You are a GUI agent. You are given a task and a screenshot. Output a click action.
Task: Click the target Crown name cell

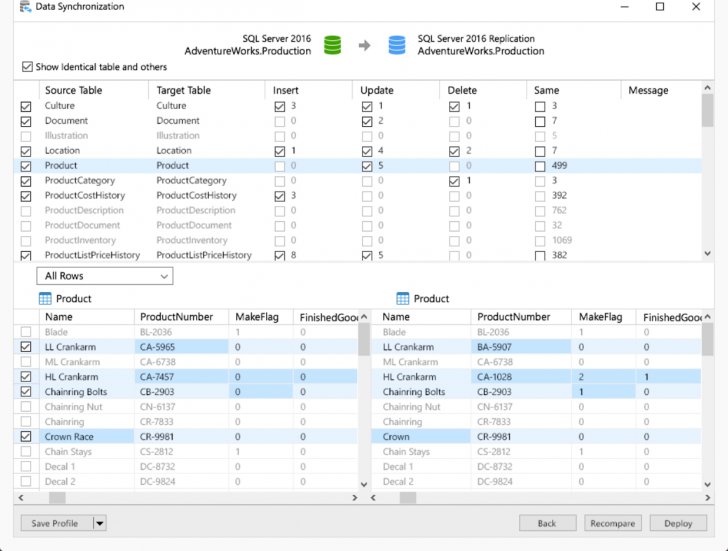coord(421,436)
